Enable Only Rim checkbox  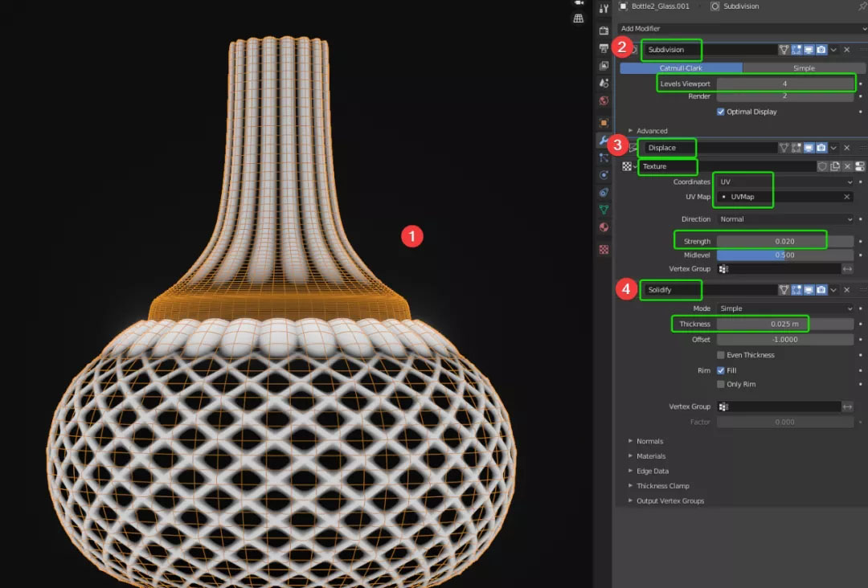coord(721,385)
